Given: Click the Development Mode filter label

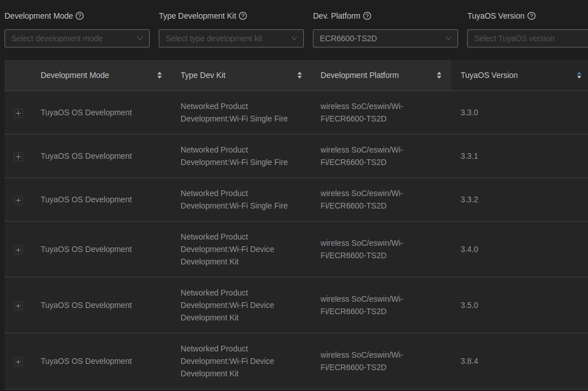Looking at the screenshot, I should 38,16.
